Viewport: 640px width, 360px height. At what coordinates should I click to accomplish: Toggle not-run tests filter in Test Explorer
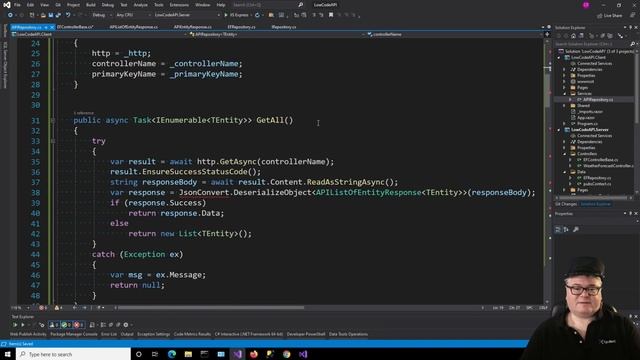54,325
